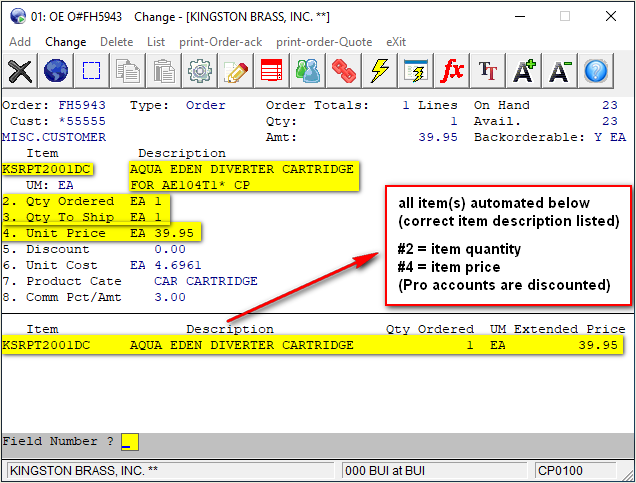The height and width of the screenshot is (483, 636).
Task: Select the KSRPT2001DC line in bottom list
Action: (312, 345)
